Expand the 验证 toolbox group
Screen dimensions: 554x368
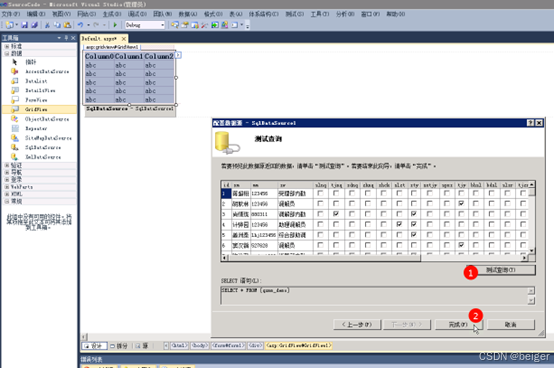[7, 165]
